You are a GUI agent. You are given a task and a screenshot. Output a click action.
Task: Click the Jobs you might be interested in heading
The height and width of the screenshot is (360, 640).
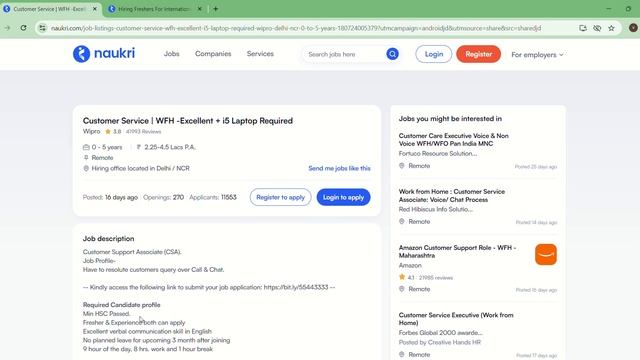tap(450, 119)
